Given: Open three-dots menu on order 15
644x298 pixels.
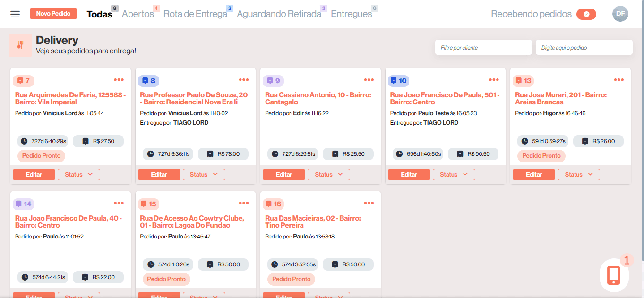Looking at the screenshot, I should (244, 203).
